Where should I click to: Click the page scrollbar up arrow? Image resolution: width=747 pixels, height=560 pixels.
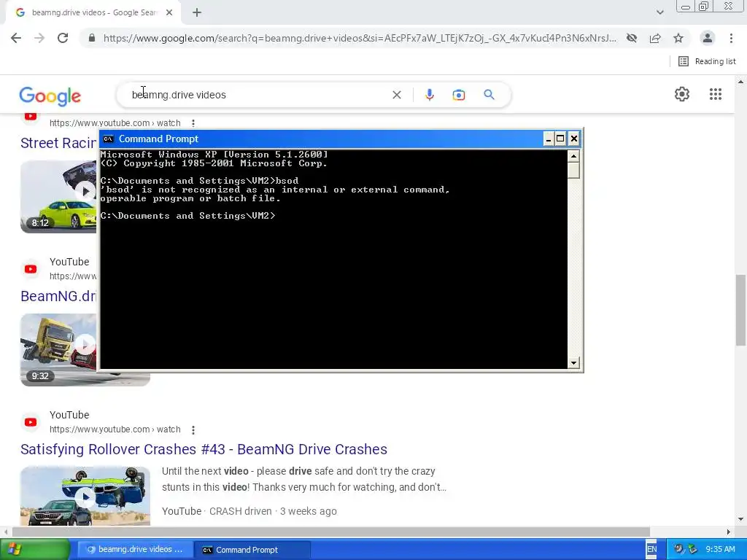coord(740,82)
